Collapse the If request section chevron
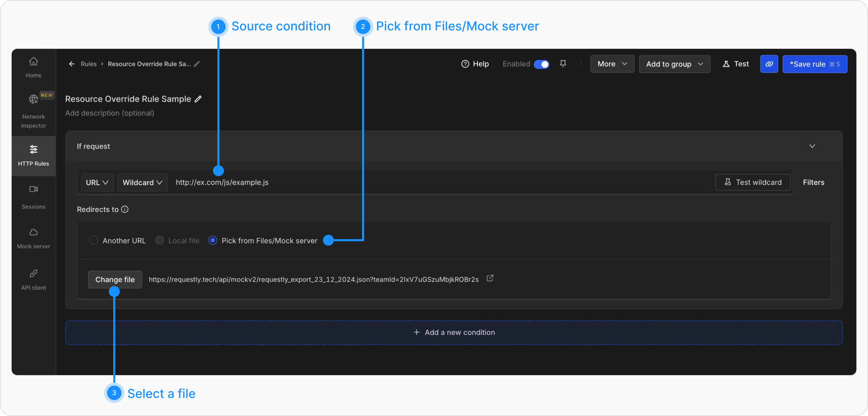Viewport: 868px width, 416px height. (x=812, y=146)
